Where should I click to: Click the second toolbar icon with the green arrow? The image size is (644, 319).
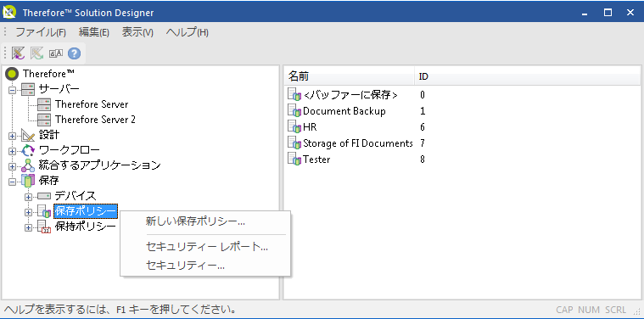point(37,53)
